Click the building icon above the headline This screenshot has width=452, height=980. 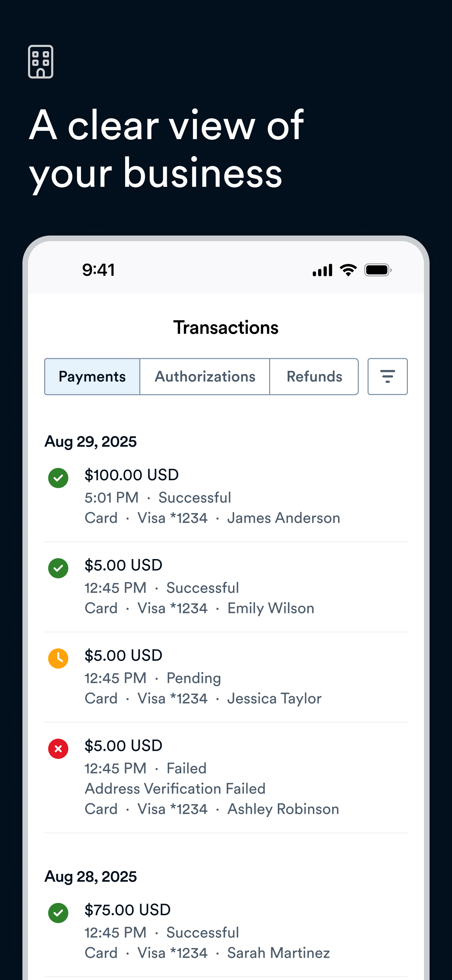41,62
